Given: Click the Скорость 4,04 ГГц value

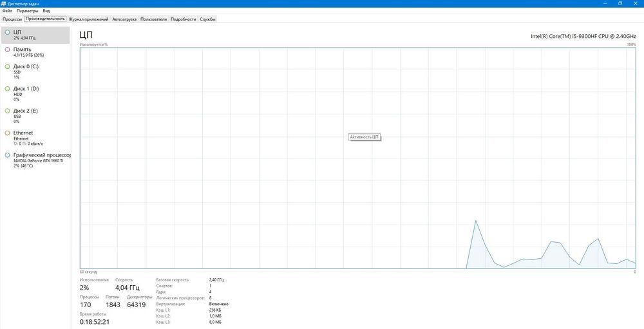Looking at the screenshot, I should [x=128, y=288].
